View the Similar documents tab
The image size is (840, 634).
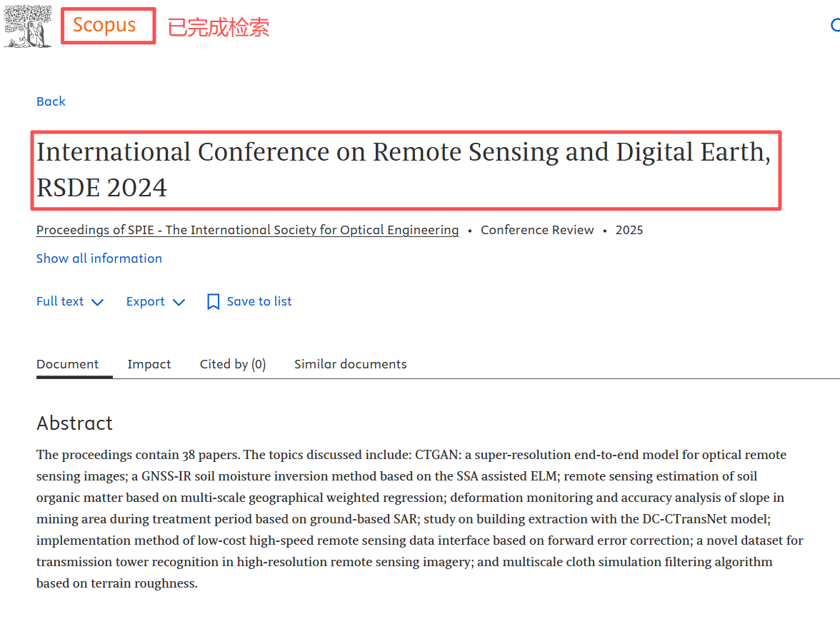coord(351,364)
